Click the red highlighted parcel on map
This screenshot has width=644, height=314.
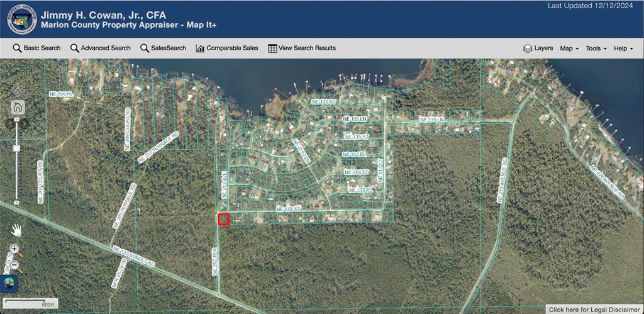pos(223,219)
